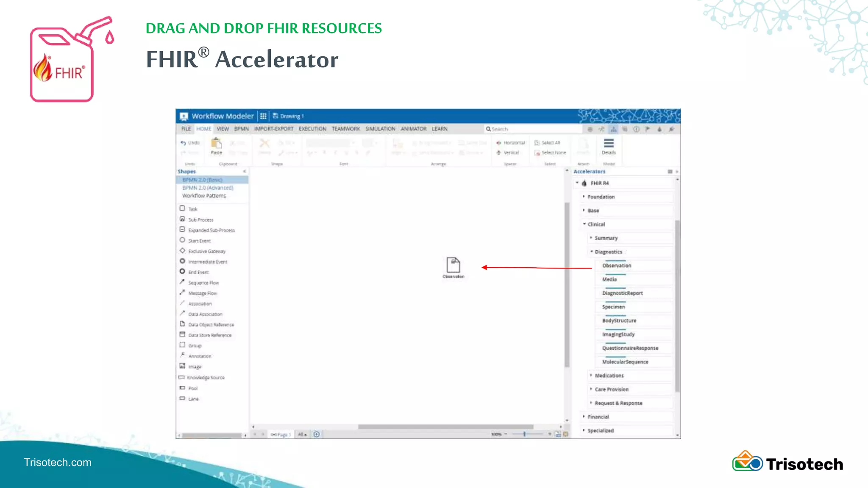Switch to the VIEW ribbon tab
This screenshot has width=868, height=488.
coord(223,129)
